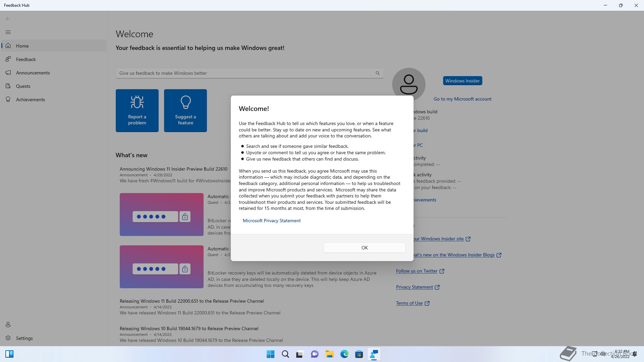
Task: Open first BitLocker quest thumbnail
Action: [161, 215]
